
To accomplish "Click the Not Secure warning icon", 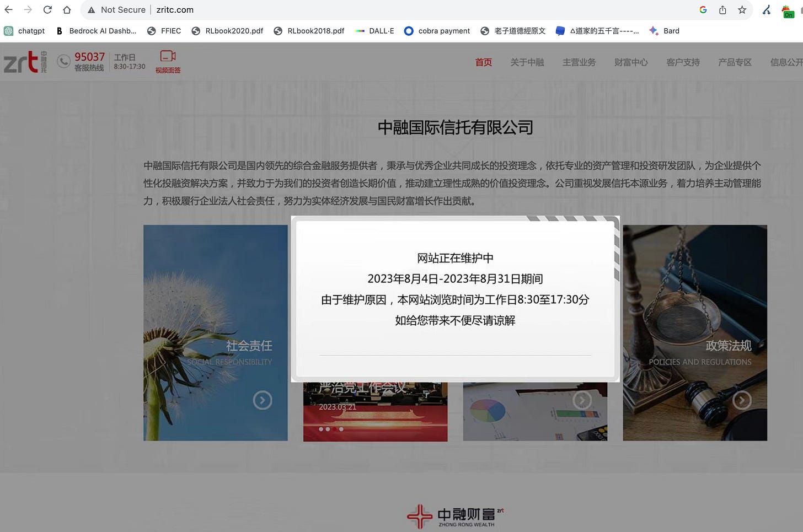I will click(x=92, y=10).
